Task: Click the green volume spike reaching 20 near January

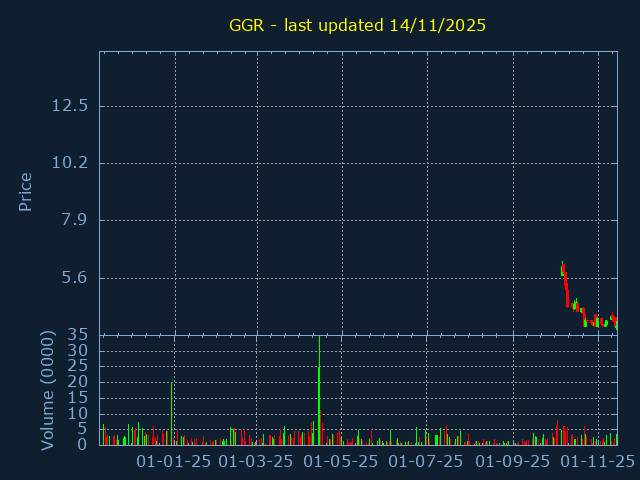Action: (172, 413)
